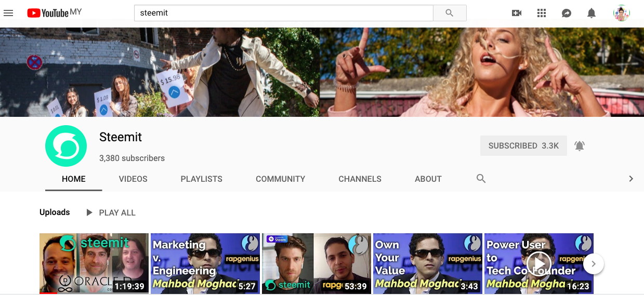Open the YouTube apps grid
The image size is (644, 295).
click(x=542, y=13)
